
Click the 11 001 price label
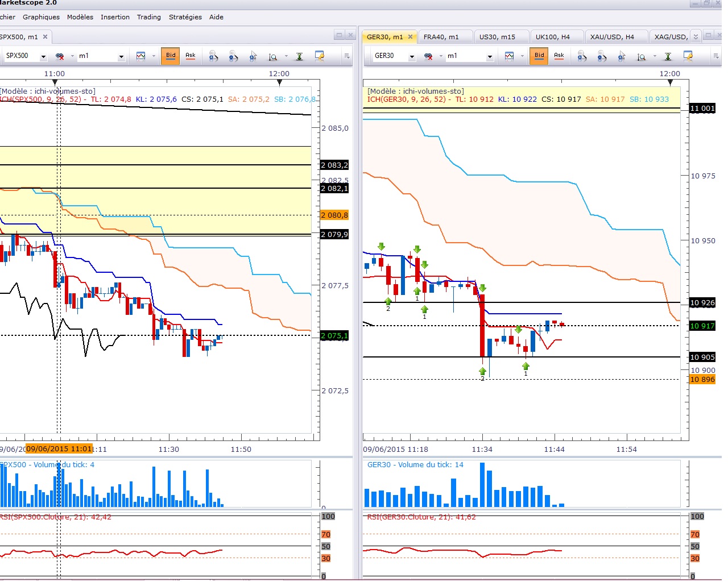click(702, 109)
